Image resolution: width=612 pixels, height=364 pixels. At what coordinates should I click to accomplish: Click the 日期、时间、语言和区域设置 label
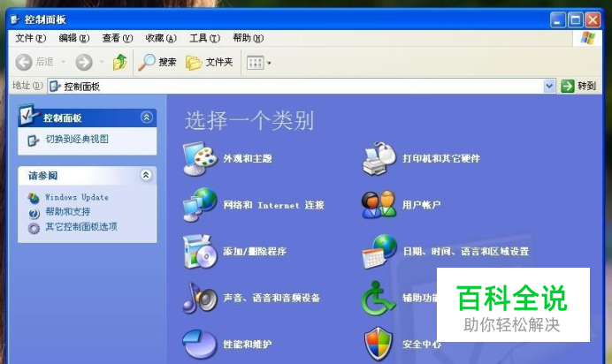[466, 252]
